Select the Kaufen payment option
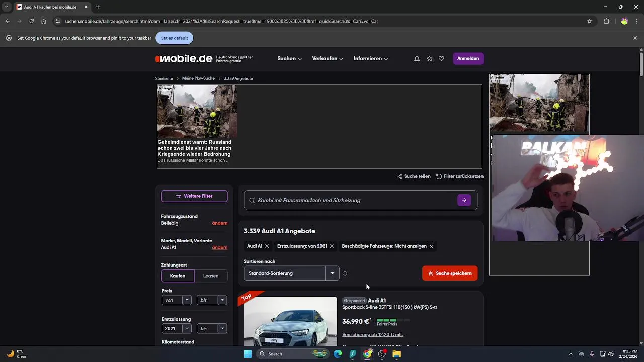Screen dimensions: 644x362 click(x=178, y=276)
